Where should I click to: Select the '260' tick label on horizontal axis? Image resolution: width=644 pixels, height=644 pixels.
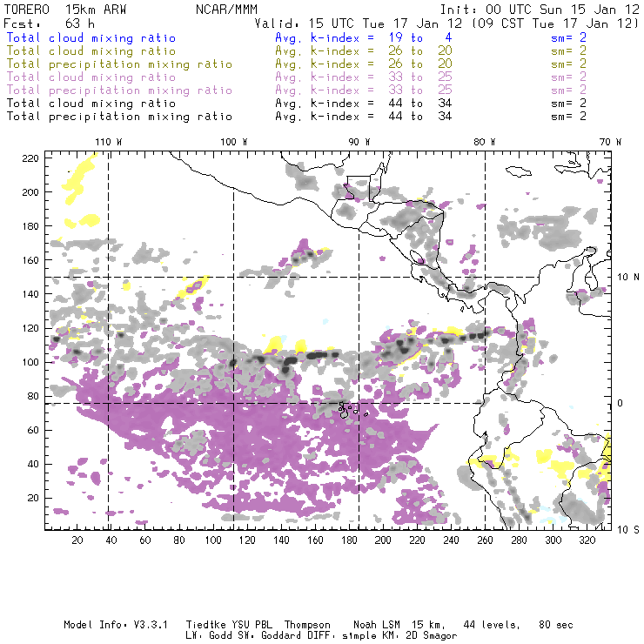pos(485,540)
